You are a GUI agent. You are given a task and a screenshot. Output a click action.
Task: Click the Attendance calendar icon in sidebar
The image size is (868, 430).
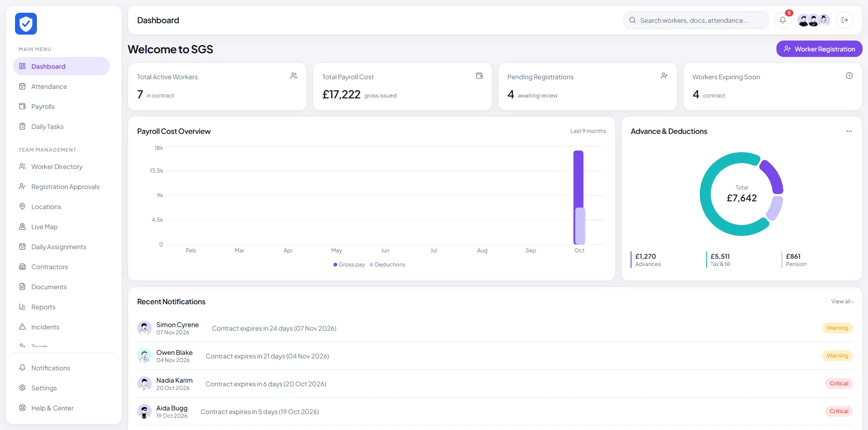coord(22,86)
